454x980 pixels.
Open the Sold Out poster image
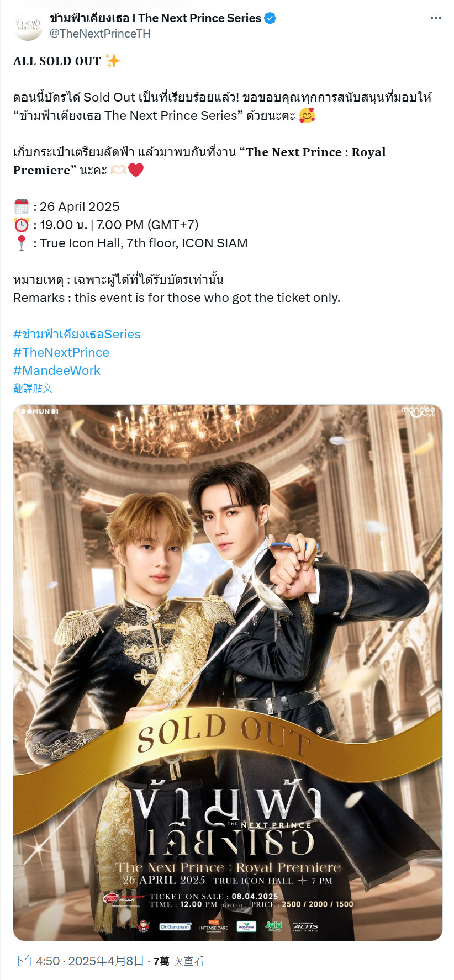(x=228, y=672)
